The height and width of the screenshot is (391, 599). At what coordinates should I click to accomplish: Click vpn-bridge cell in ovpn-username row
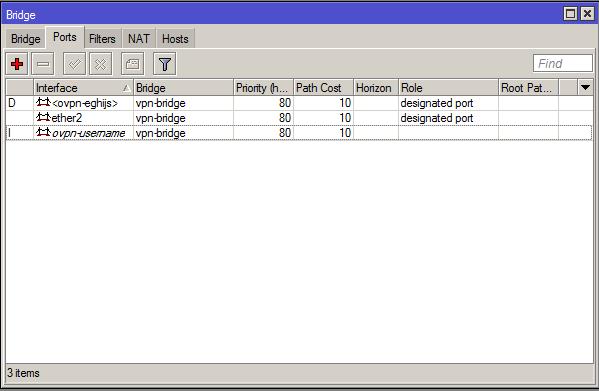click(160, 133)
